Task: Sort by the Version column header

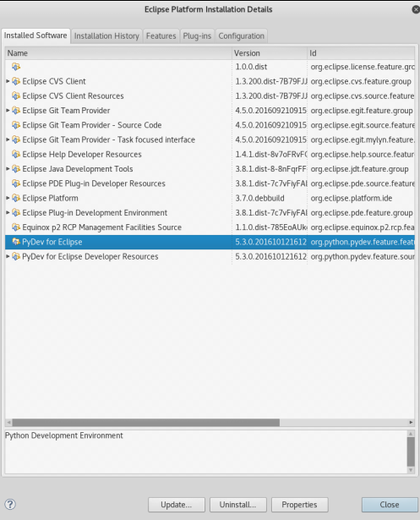Action: (270, 53)
